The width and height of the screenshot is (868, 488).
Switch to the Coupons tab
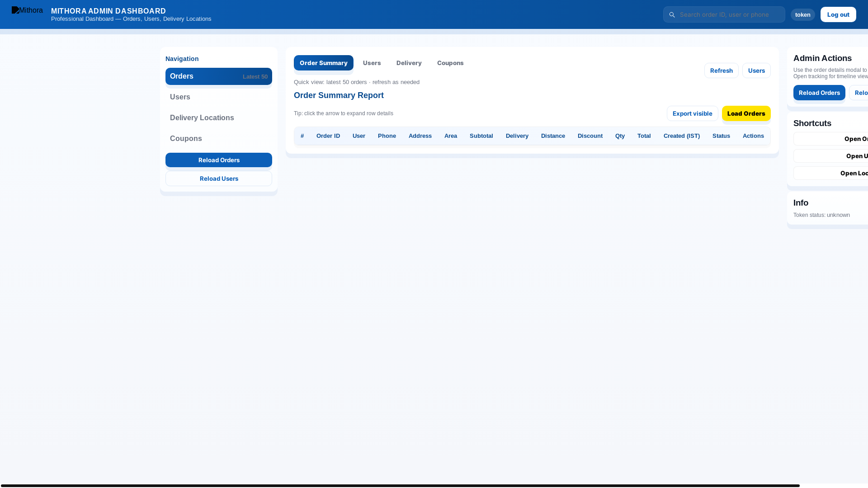point(450,63)
